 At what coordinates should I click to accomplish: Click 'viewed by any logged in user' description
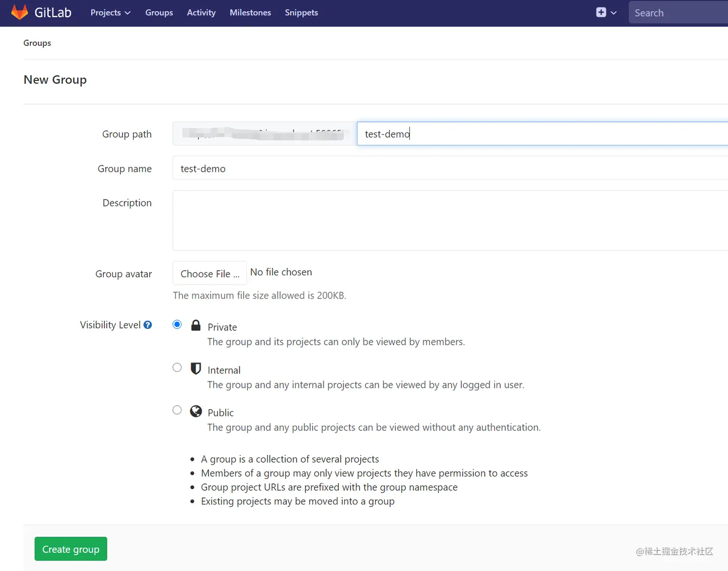pos(366,385)
